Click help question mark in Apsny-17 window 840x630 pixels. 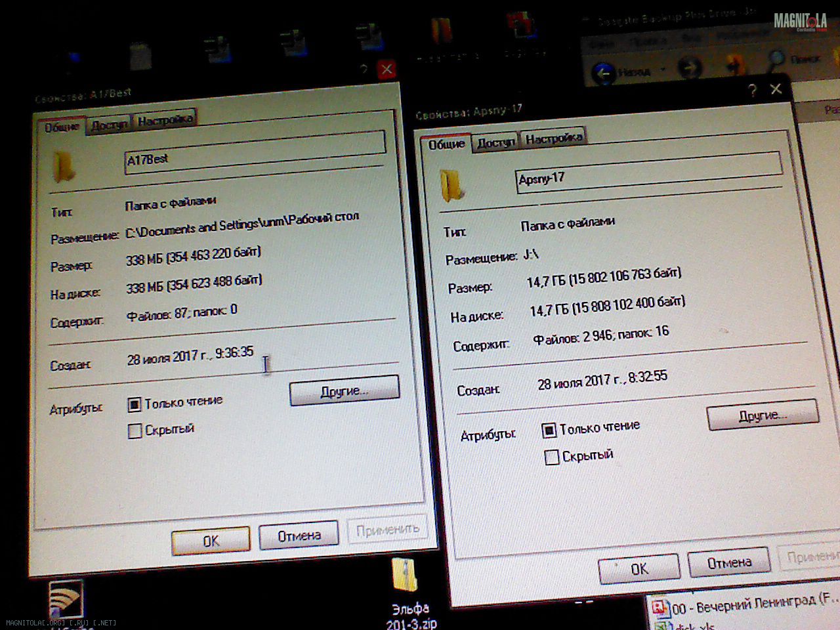[x=753, y=91]
